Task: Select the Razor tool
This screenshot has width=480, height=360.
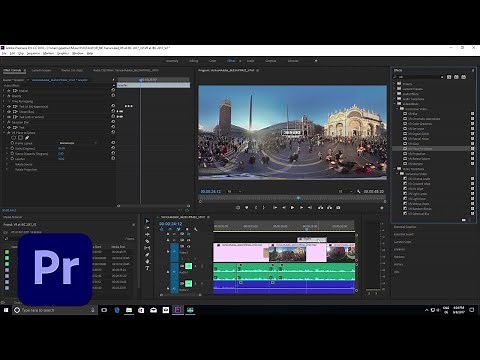Action: point(147,241)
